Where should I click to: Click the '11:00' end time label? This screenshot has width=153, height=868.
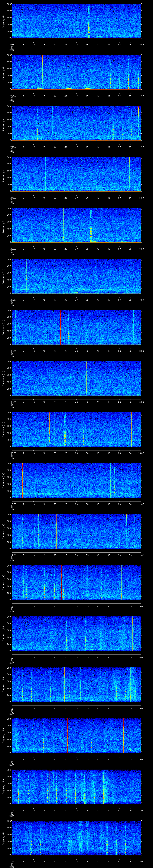pos(141,504)
